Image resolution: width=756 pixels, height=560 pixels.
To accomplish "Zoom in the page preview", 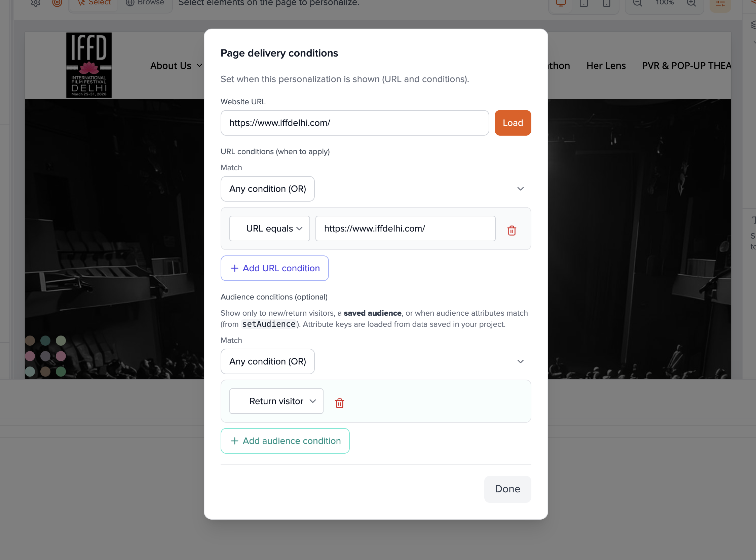I will point(691,3).
